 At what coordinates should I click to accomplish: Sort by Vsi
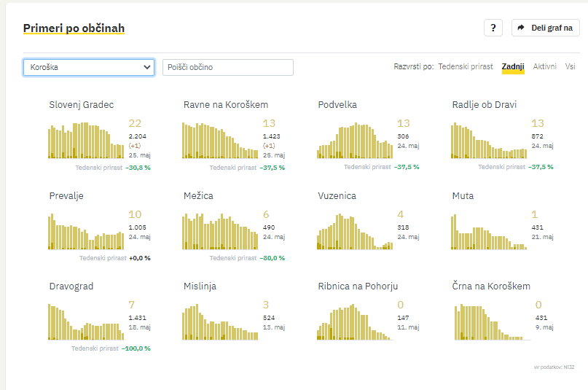pos(570,67)
